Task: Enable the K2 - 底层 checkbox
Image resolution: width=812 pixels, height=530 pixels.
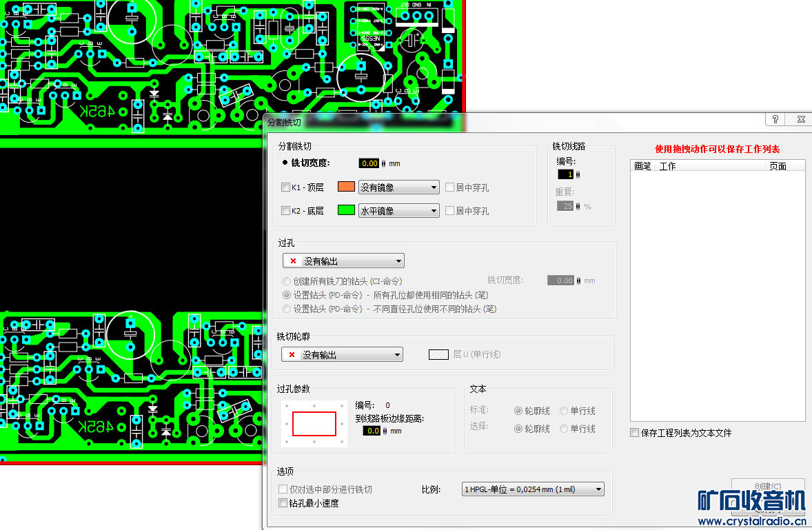Action: [x=285, y=211]
